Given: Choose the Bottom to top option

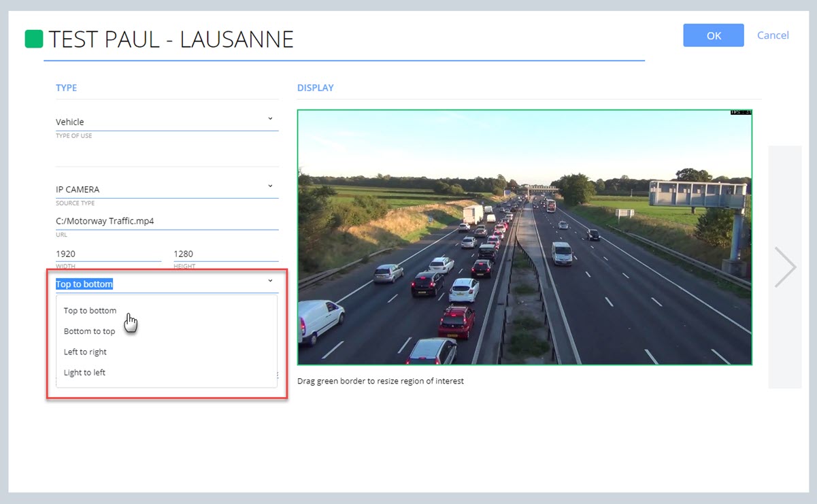Looking at the screenshot, I should [x=89, y=331].
